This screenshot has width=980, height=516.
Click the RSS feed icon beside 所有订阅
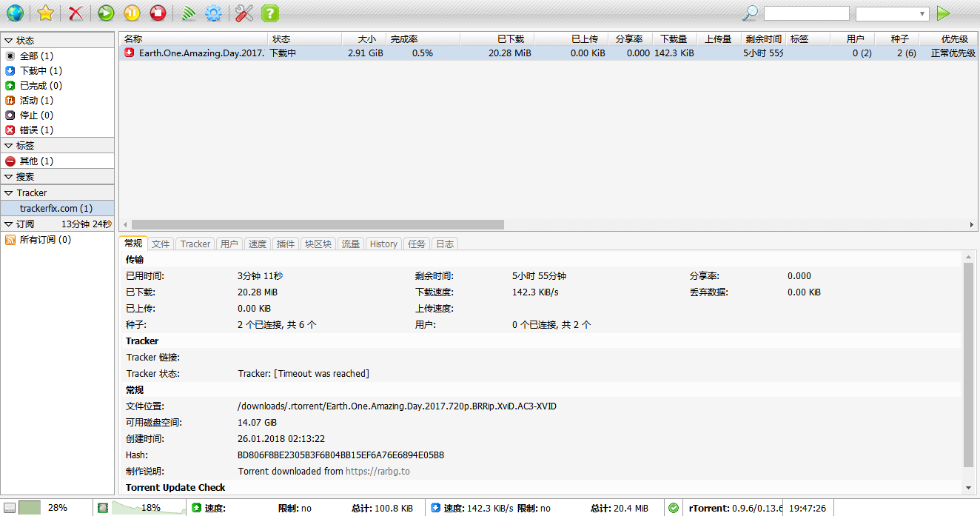(x=10, y=240)
